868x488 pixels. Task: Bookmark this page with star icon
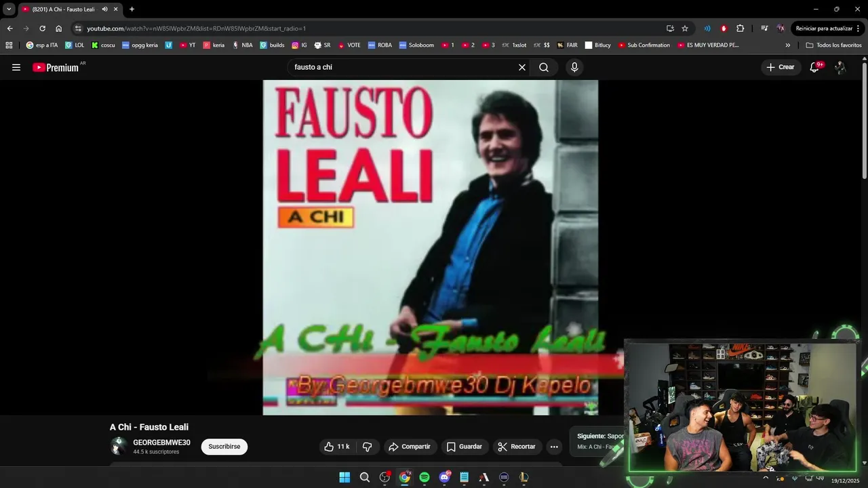pyautogui.click(x=685, y=28)
